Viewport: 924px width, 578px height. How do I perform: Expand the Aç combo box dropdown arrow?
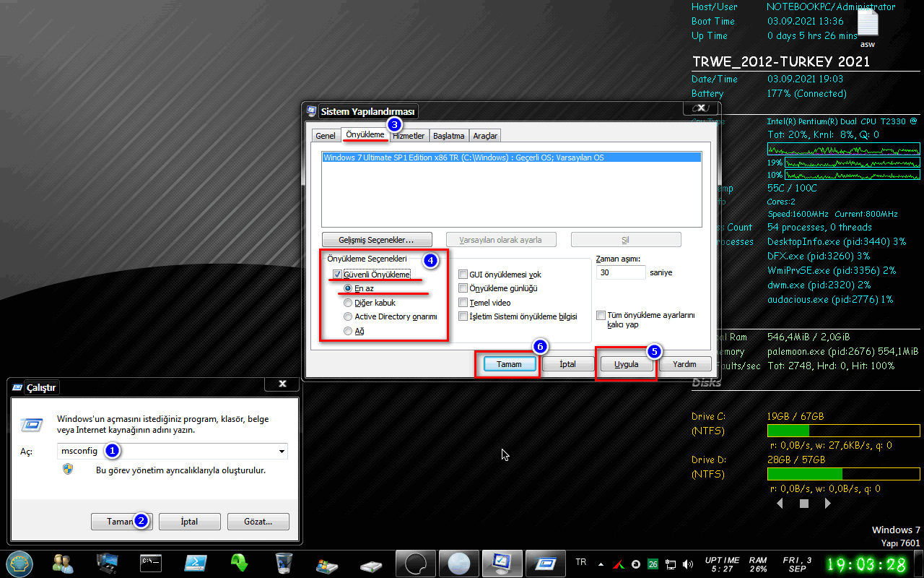[282, 451]
